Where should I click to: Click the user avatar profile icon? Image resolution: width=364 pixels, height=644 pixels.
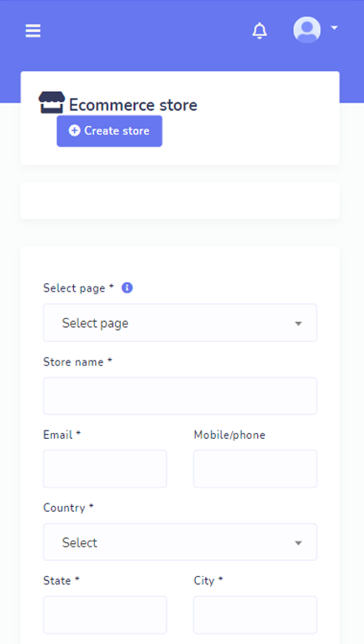(307, 29)
